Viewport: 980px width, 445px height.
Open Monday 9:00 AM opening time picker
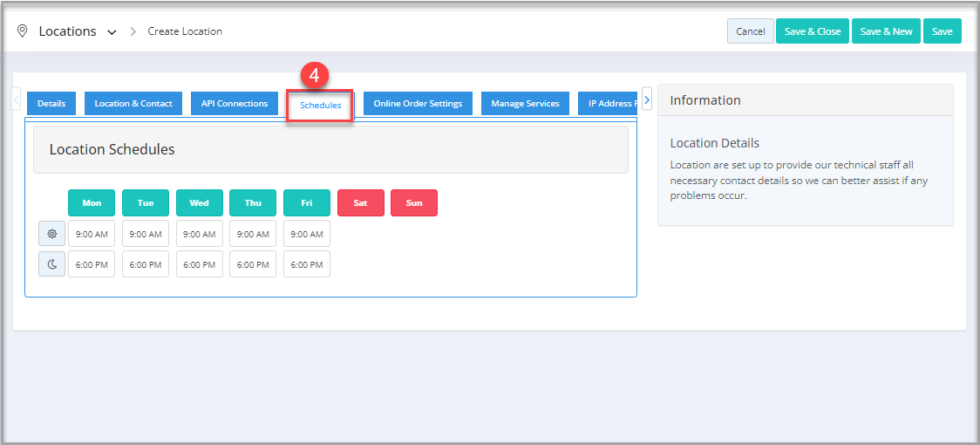tap(92, 234)
